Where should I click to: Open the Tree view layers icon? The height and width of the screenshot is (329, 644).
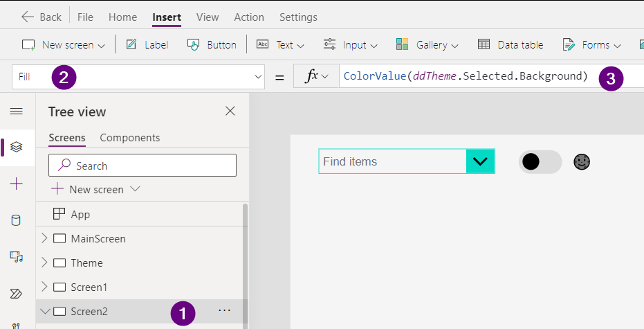tap(17, 147)
